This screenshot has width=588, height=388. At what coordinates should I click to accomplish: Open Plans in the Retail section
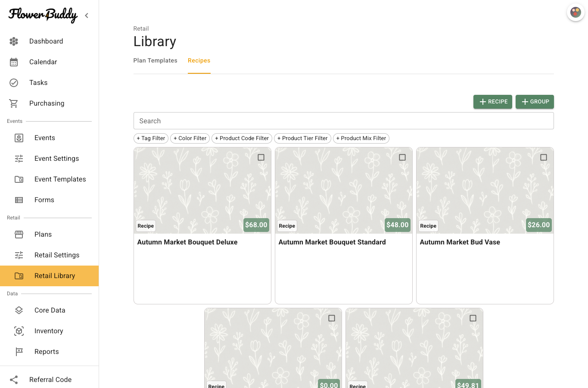point(49,235)
